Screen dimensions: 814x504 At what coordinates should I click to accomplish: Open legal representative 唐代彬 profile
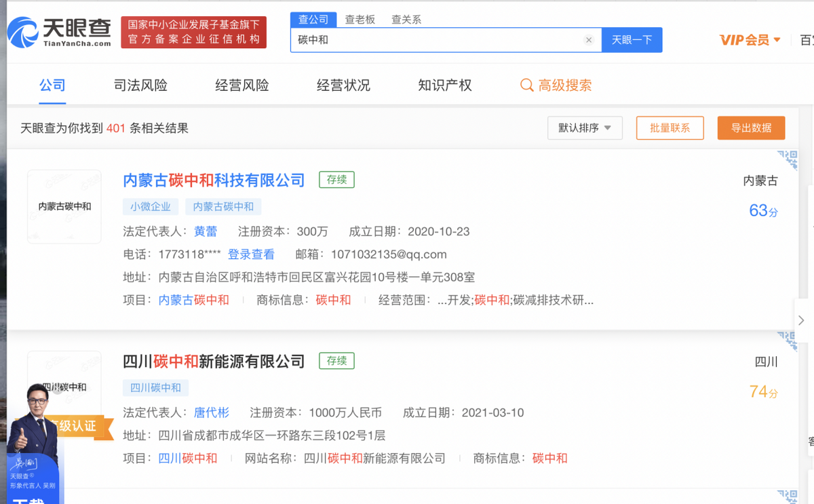[212, 412]
